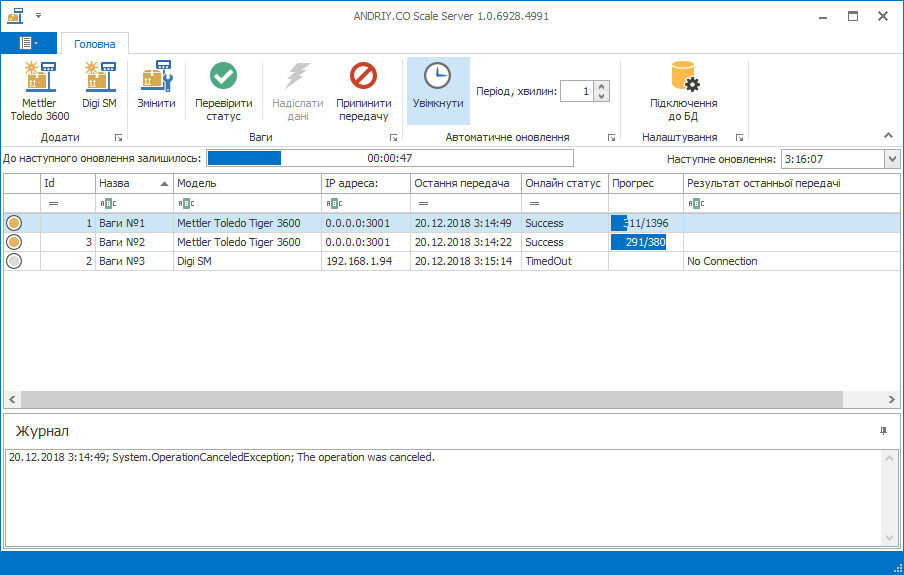Open the Наступне оновлення time dropdown
This screenshot has width=904, height=575.
pos(892,159)
